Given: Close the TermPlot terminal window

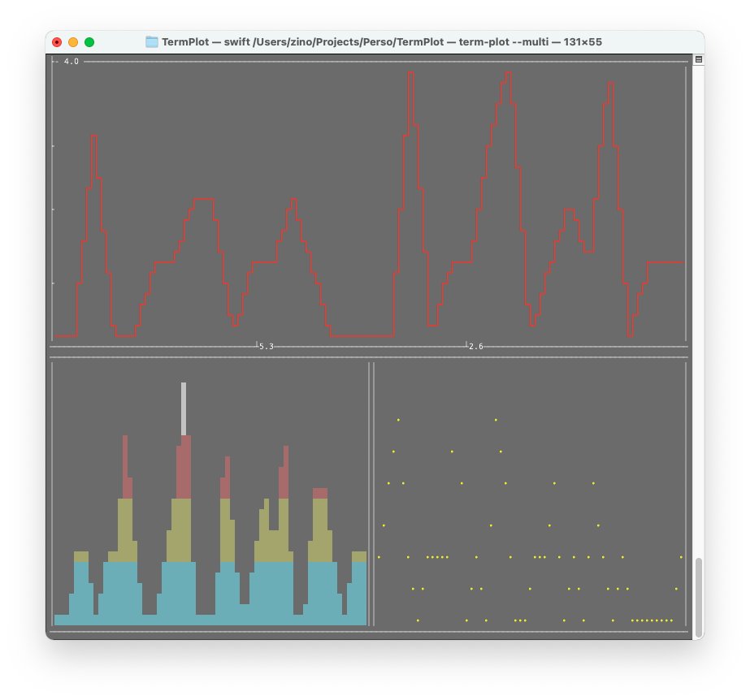Looking at the screenshot, I should [x=57, y=42].
